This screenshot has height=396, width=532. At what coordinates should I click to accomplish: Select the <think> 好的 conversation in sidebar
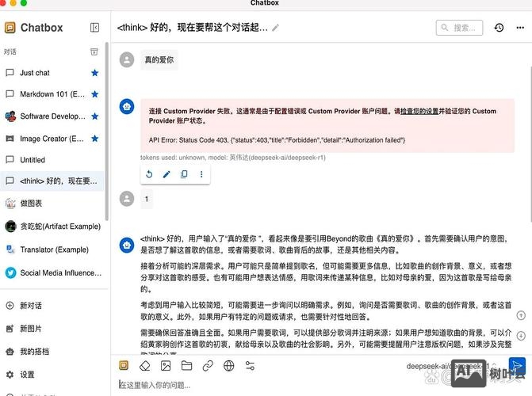(51, 181)
